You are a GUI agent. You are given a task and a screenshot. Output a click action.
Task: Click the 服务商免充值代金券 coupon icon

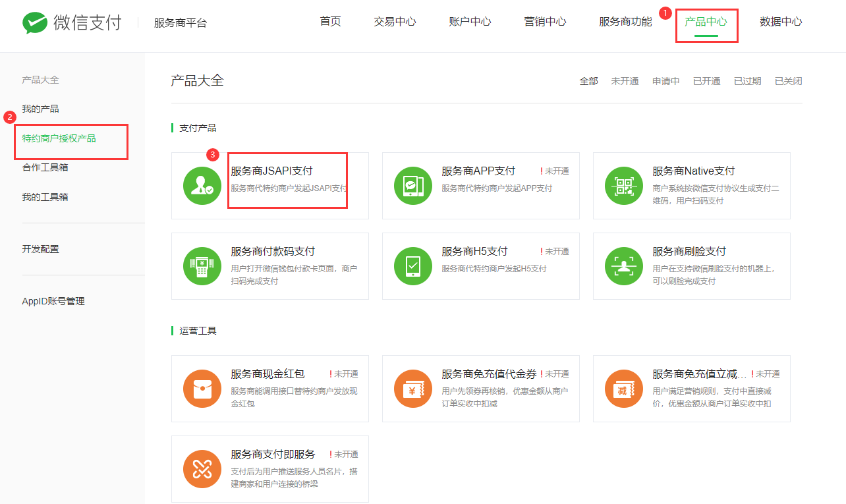[413, 389]
